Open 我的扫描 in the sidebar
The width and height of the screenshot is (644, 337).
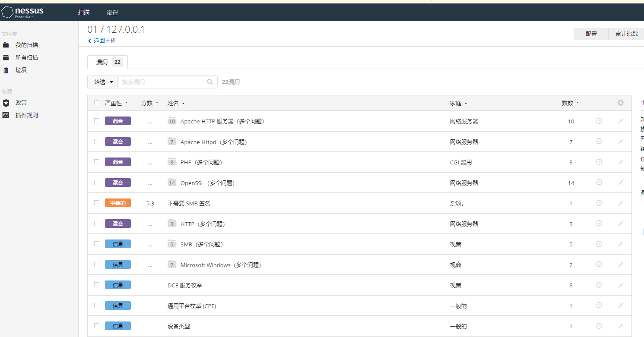click(x=27, y=45)
